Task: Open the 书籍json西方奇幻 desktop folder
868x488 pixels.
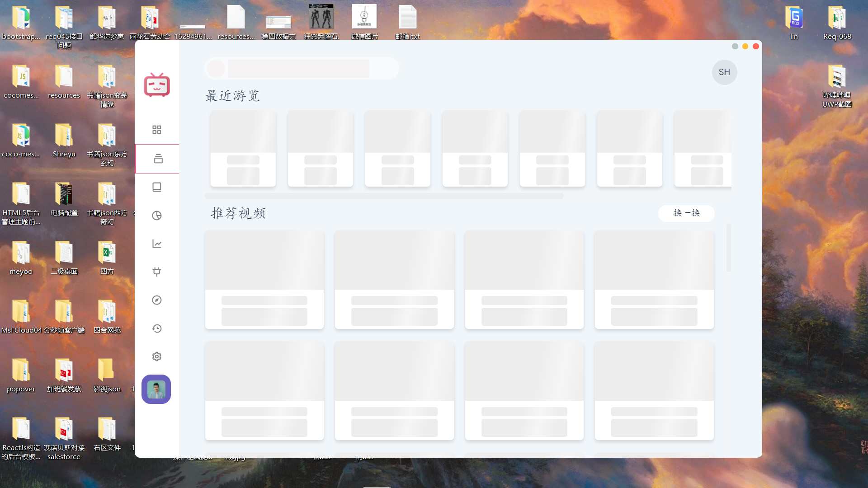Action: pyautogui.click(x=107, y=203)
